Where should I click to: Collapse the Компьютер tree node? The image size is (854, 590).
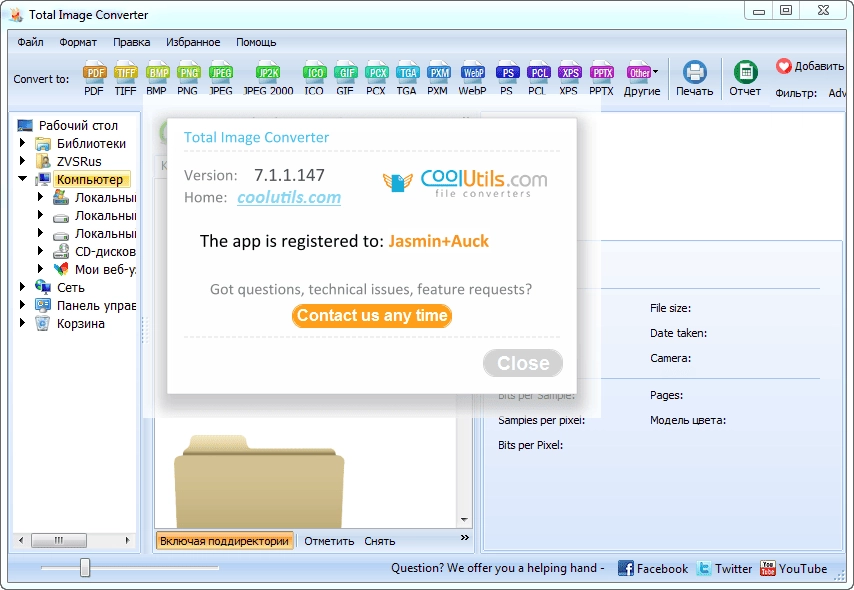pos(22,179)
